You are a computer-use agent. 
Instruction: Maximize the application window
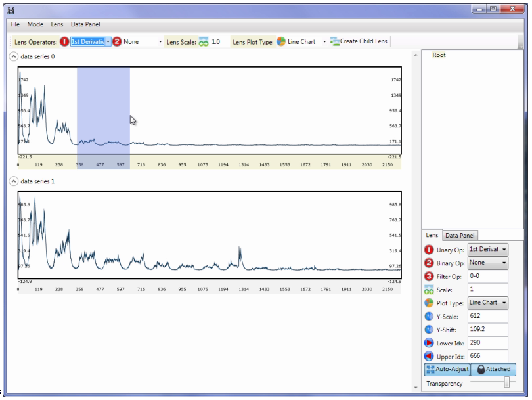point(493,9)
